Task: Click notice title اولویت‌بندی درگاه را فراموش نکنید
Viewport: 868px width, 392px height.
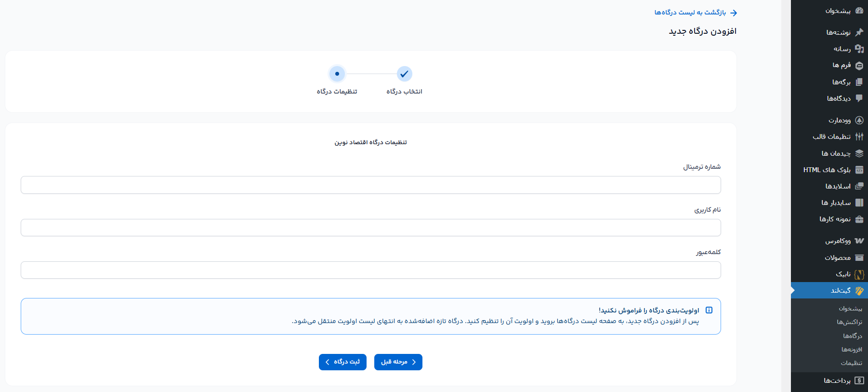Action: (x=649, y=311)
